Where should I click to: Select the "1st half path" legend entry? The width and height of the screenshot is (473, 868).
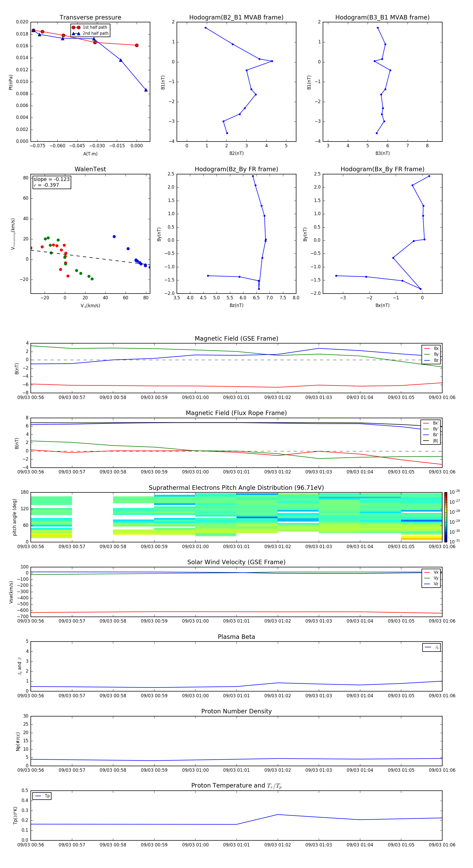coord(90,27)
